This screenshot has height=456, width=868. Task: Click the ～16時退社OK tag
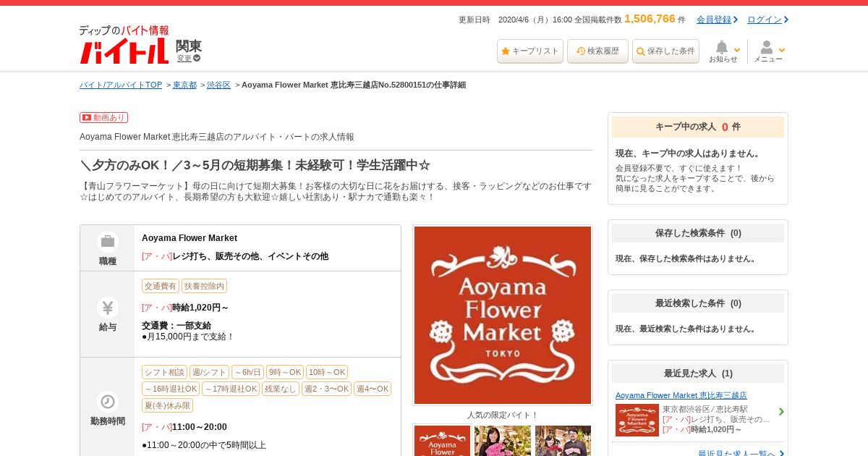(171, 389)
